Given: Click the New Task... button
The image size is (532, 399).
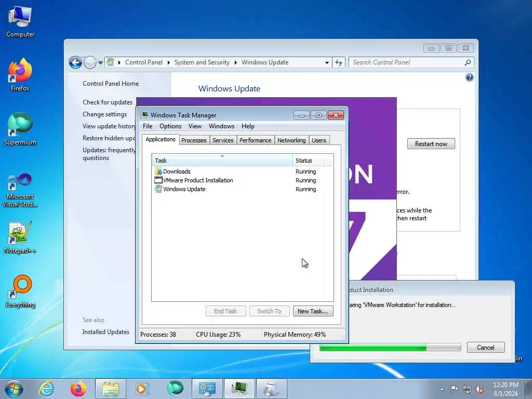Looking at the screenshot, I should tap(313, 311).
